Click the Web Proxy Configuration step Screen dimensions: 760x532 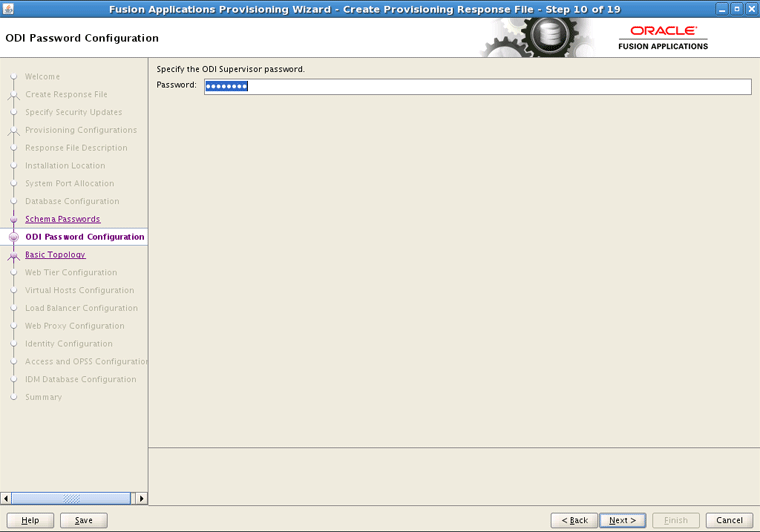coord(75,326)
